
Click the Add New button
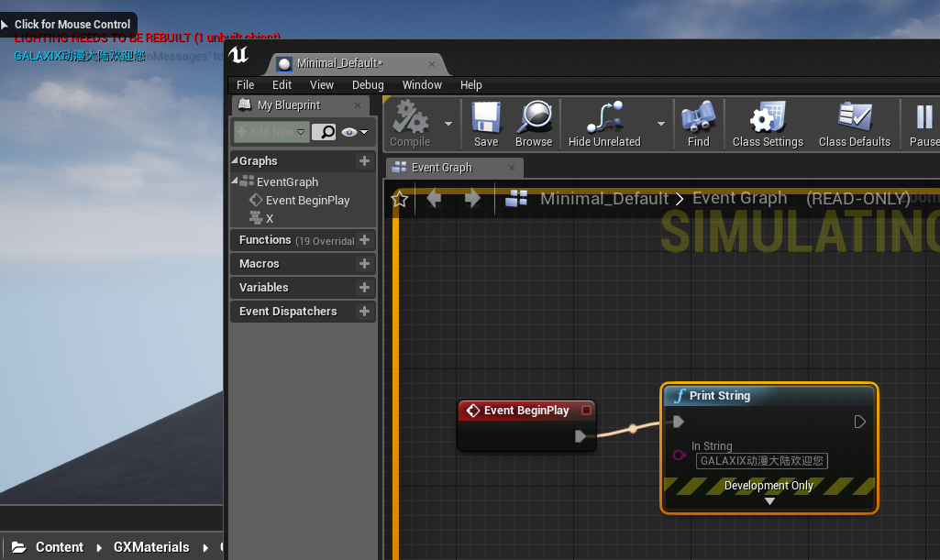pyautogui.click(x=271, y=132)
